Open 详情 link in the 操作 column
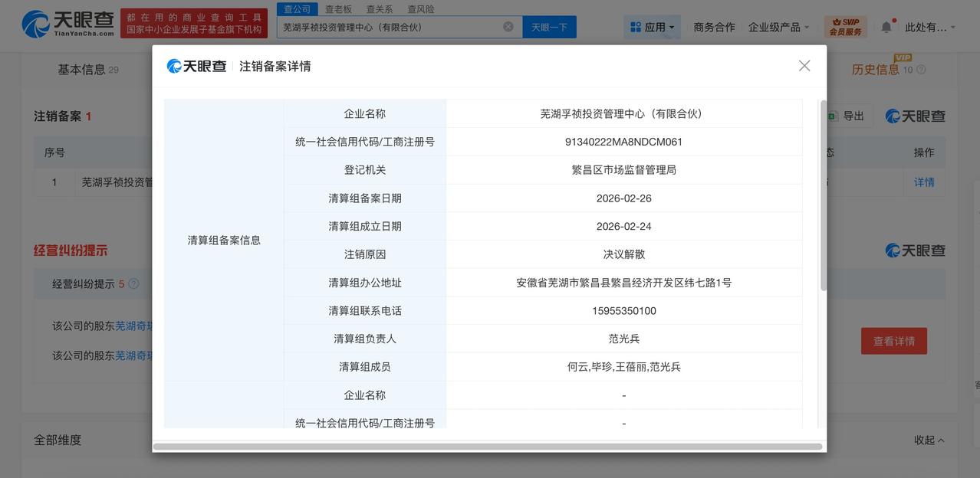 tap(924, 182)
